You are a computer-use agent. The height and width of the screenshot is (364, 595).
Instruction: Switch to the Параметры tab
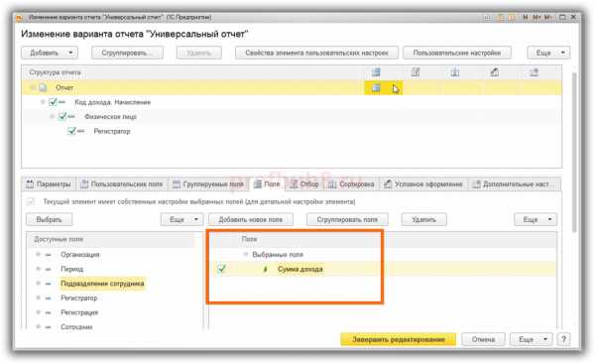click(49, 184)
